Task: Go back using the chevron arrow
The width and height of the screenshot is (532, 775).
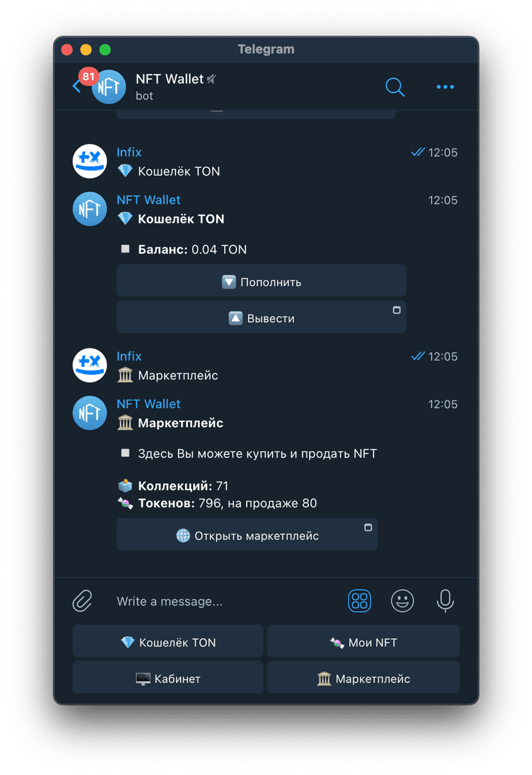Action: [x=76, y=86]
